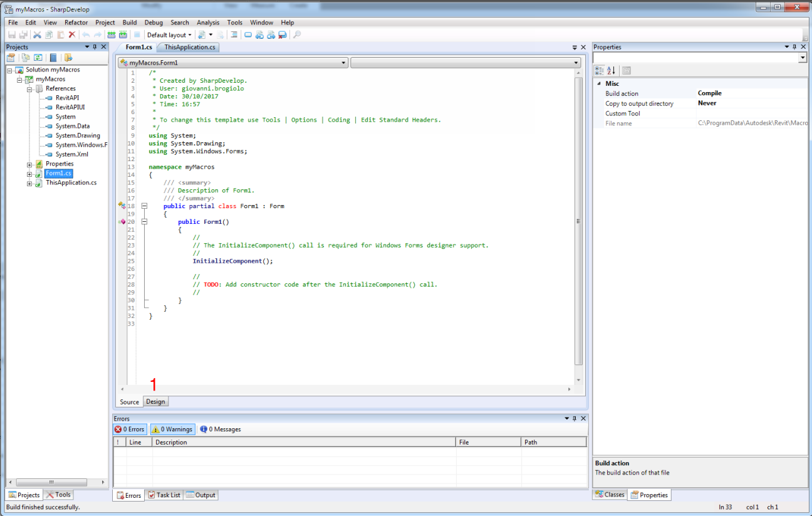The width and height of the screenshot is (812, 516).
Task: Pin the Projects panel with the pushpin toggle
Action: (95, 46)
